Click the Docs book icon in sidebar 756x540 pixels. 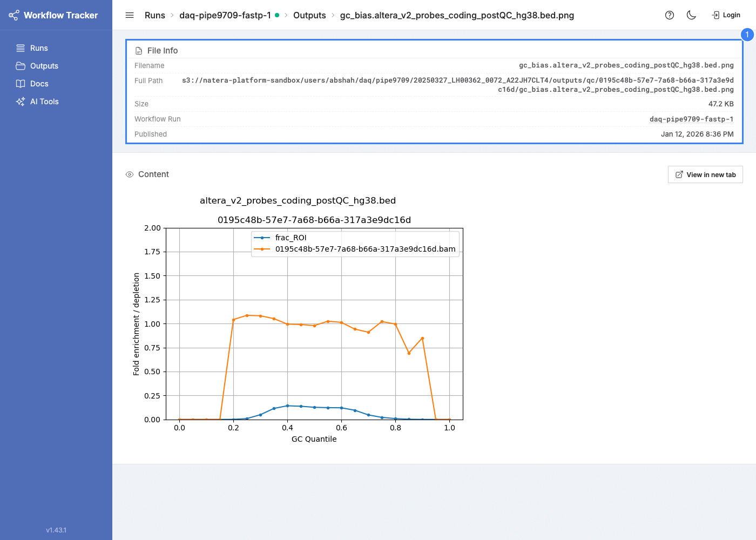tap(21, 84)
